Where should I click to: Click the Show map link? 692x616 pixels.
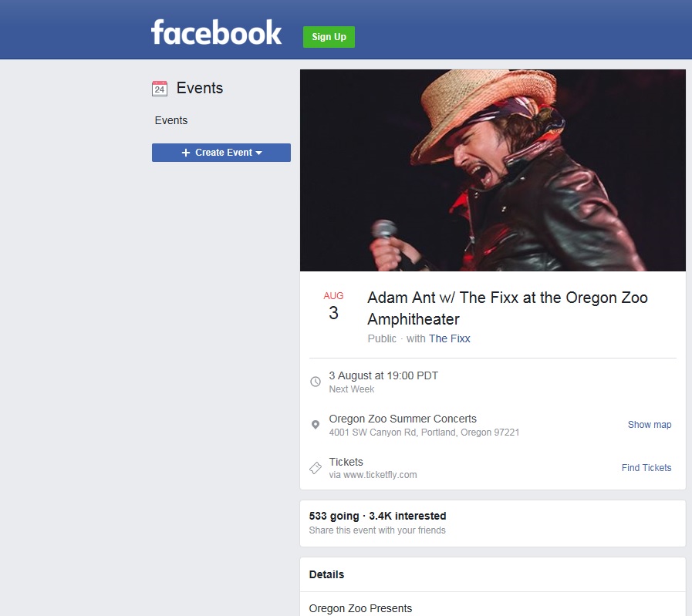(650, 425)
